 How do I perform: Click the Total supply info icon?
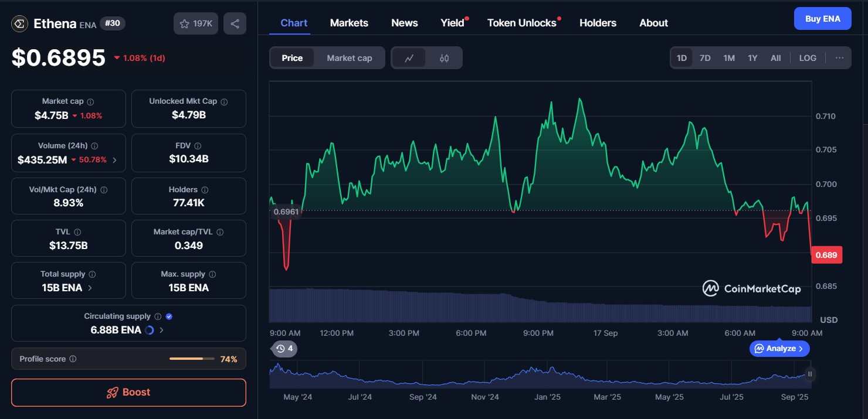coord(92,274)
